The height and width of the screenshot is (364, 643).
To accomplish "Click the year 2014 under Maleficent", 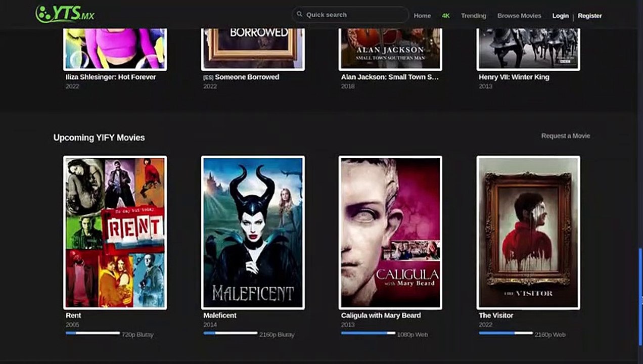I will (x=210, y=325).
